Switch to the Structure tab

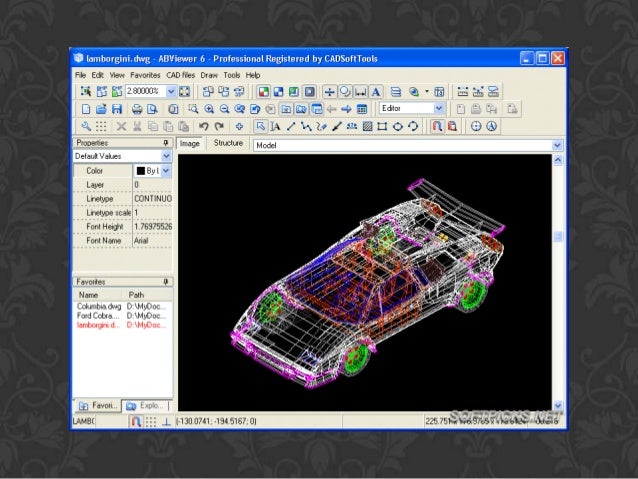(x=228, y=143)
